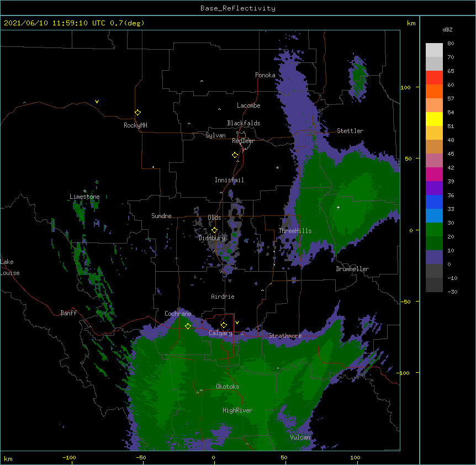Click the white 80 dBZ legend swatch

[434, 50]
